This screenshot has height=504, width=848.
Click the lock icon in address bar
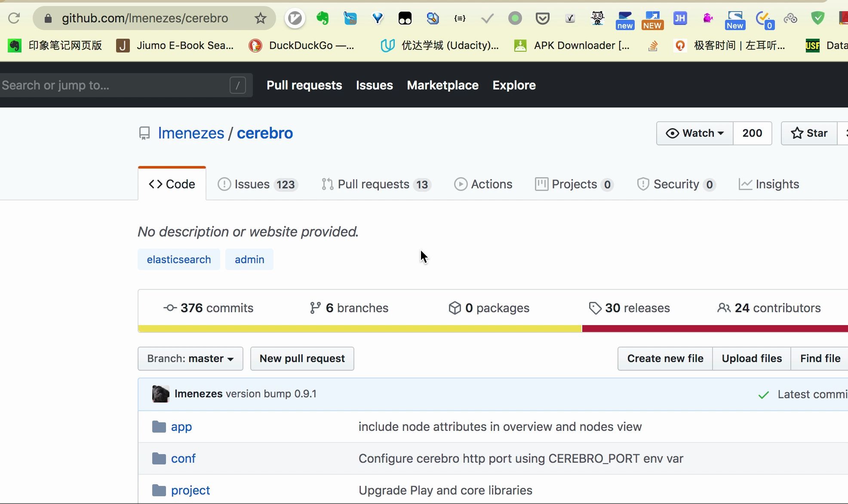point(48,18)
